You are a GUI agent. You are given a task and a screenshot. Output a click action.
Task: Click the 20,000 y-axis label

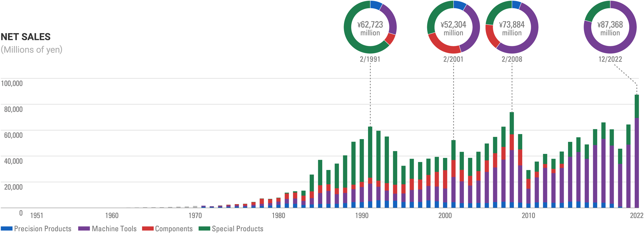point(13,187)
